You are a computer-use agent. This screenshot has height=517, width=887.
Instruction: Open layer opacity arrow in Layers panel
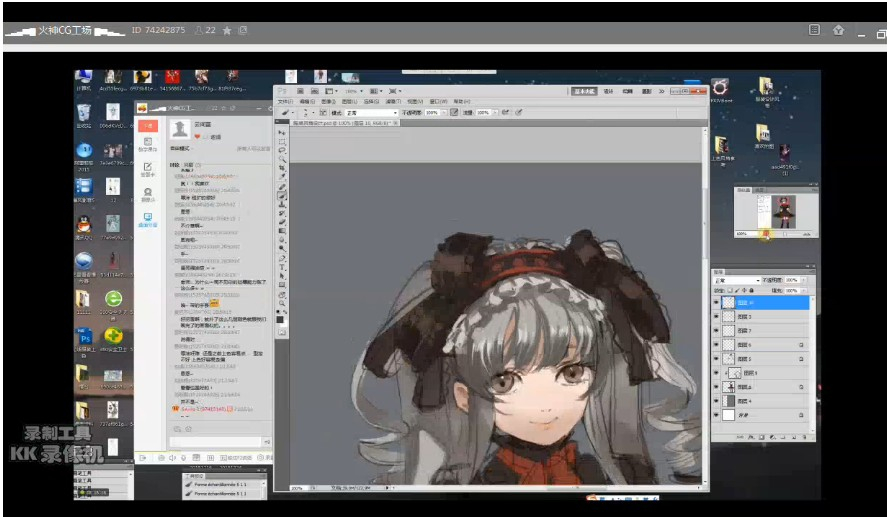pyautogui.click(x=804, y=280)
